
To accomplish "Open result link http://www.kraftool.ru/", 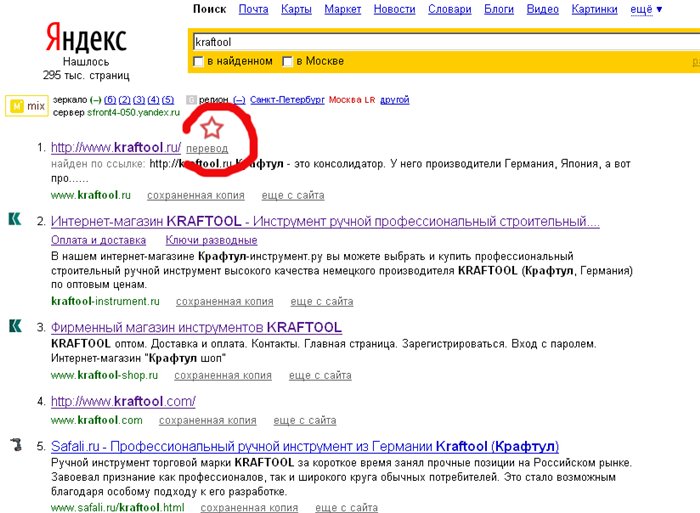I will click(116, 147).
